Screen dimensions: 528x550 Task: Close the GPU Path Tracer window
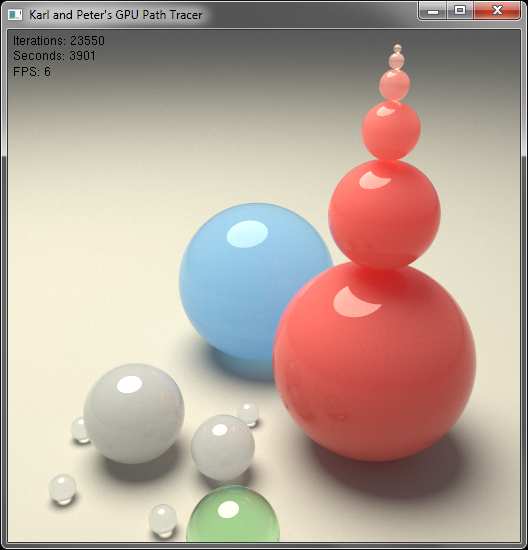click(x=497, y=11)
